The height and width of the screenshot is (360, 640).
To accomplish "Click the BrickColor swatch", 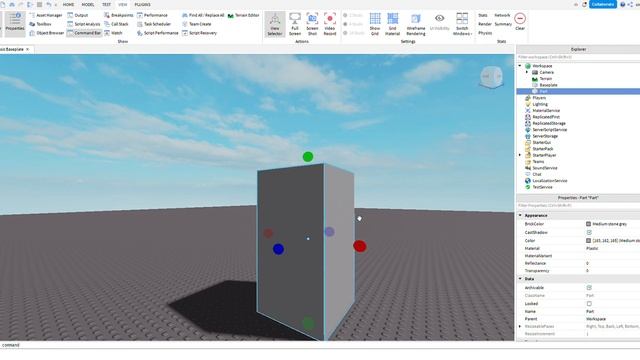I will (589, 224).
